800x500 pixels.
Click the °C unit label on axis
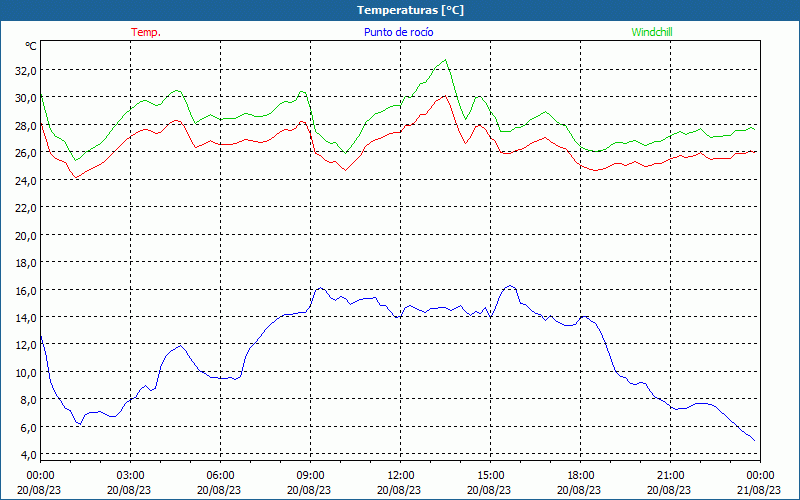tap(31, 46)
